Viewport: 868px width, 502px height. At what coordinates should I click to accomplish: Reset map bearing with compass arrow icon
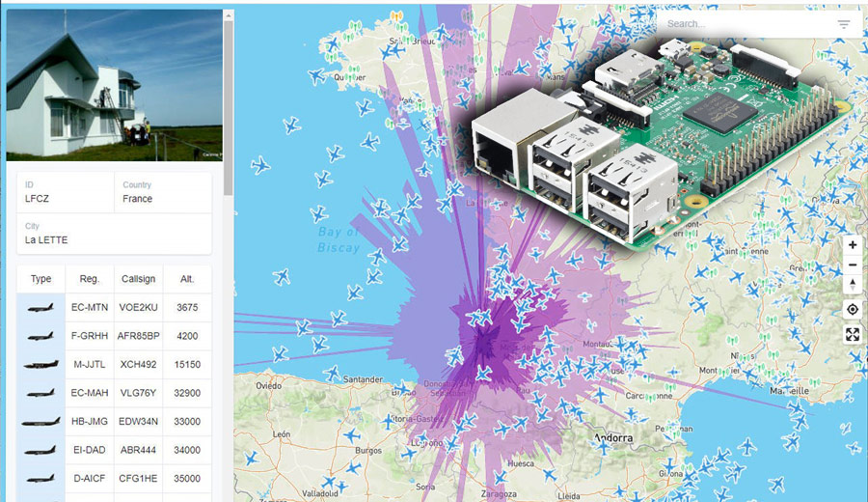pos(853,284)
